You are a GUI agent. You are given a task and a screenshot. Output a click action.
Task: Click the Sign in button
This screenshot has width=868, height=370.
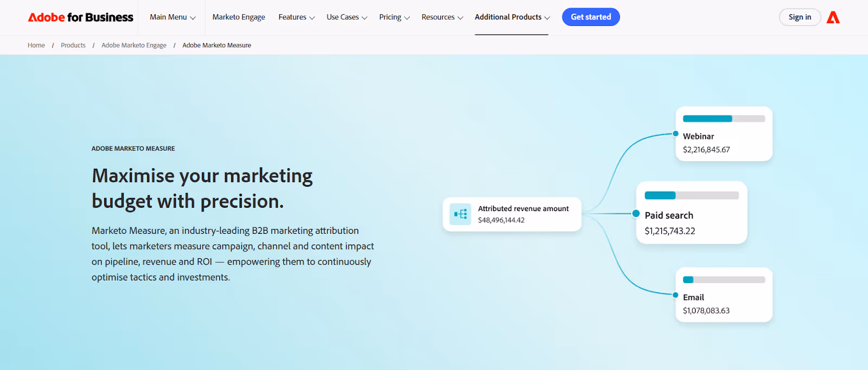pyautogui.click(x=800, y=17)
